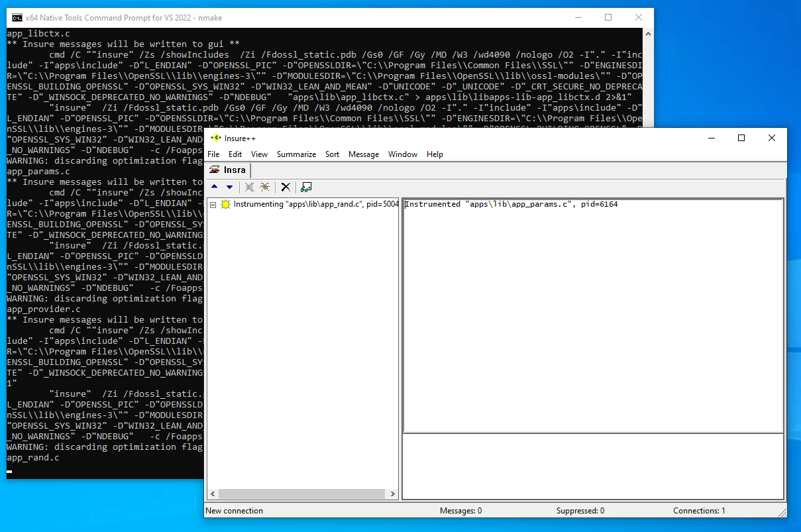Open the Message menu
The image size is (801, 532).
pyautogui.click(x=363, y=154)
